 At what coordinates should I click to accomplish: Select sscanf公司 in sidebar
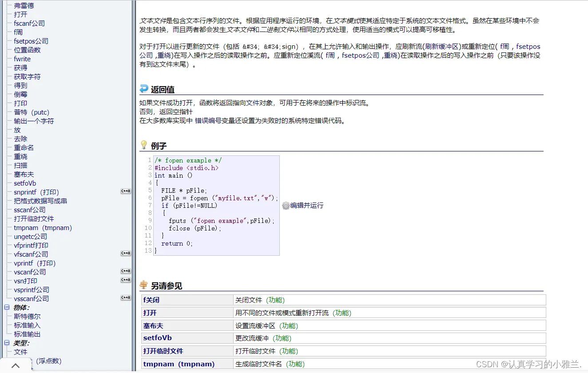[30, 210]
